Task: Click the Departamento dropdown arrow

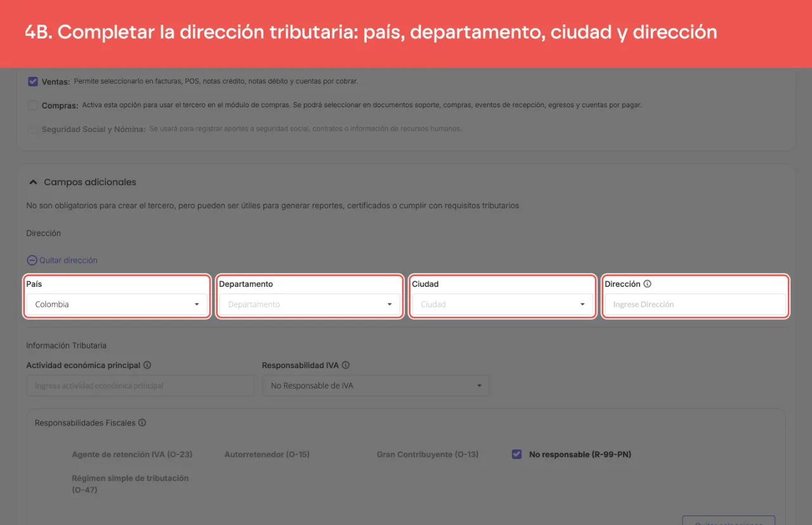Action: pos(390,305)
